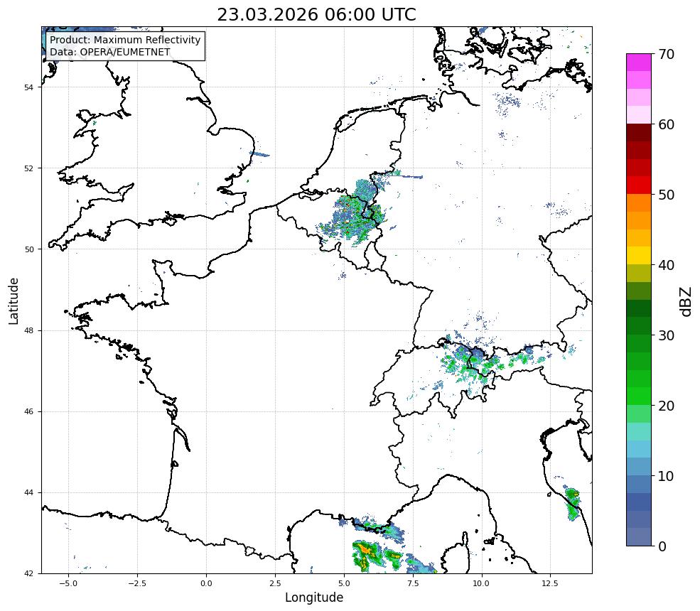Click the light blue colorbar segment near 12 dBZ

639,450
